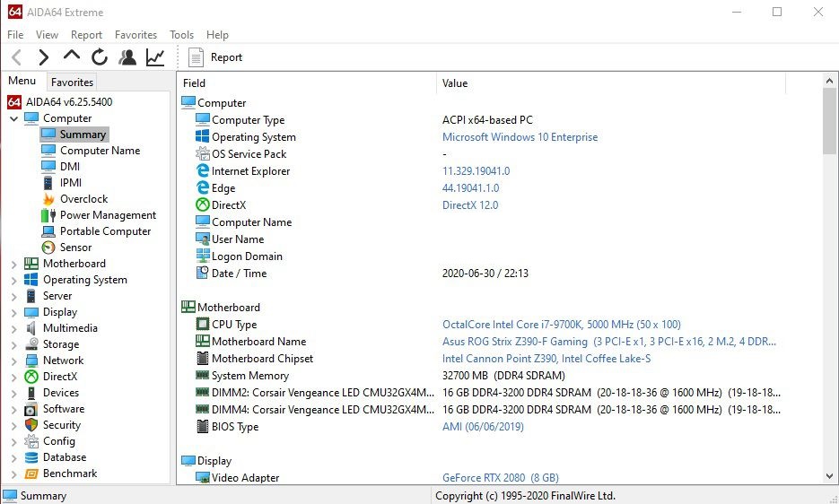Select the Overclock flame icon
839x504 pixels.
tap(48, 199)
